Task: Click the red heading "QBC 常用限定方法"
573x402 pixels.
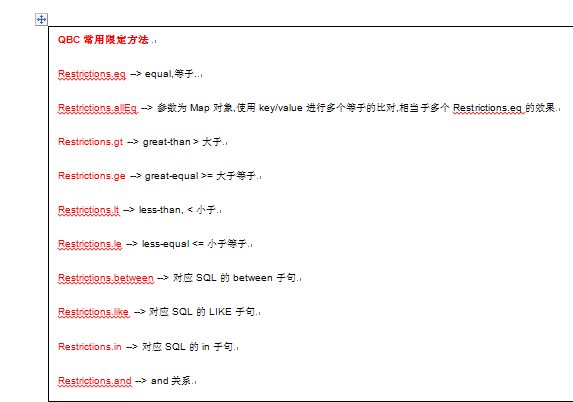Action: click(103, 39)
